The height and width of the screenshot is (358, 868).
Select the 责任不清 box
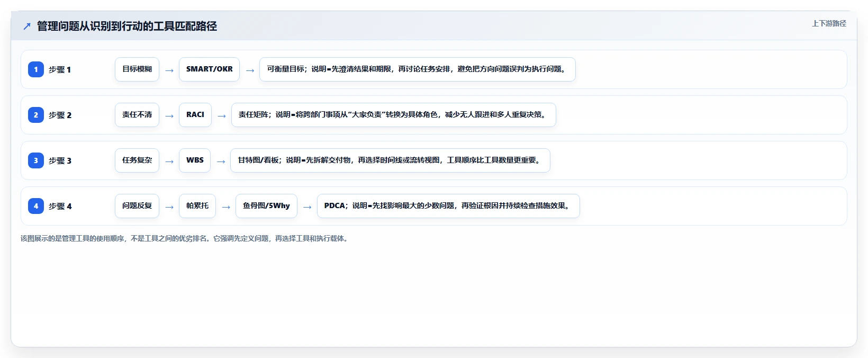point(137,115)
